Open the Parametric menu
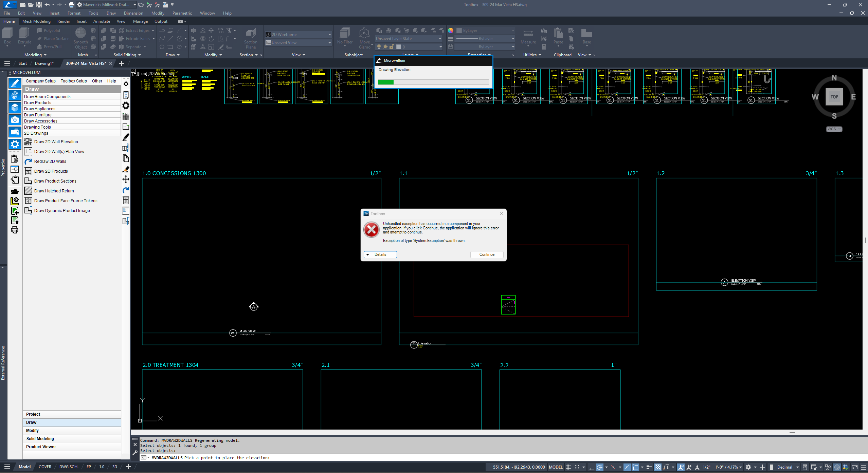 (x=182, y=13)
